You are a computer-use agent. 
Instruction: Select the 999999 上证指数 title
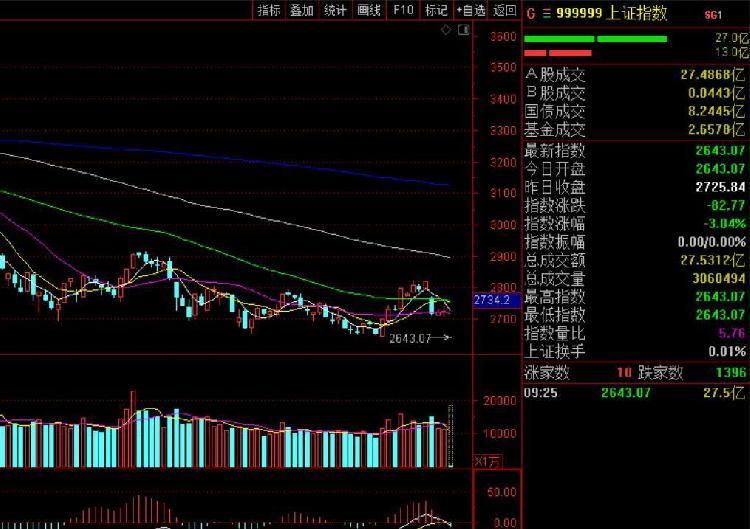[x=611, y=13]
